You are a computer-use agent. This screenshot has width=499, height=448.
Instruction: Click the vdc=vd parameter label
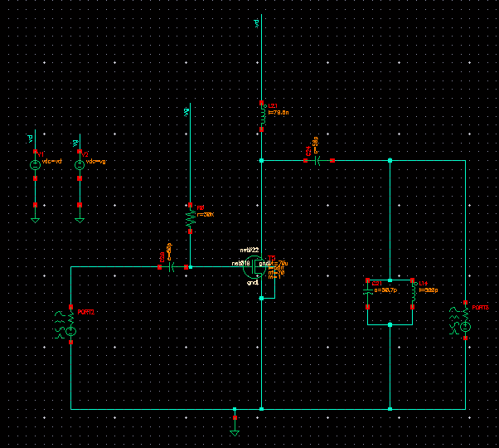coord(52,162)
